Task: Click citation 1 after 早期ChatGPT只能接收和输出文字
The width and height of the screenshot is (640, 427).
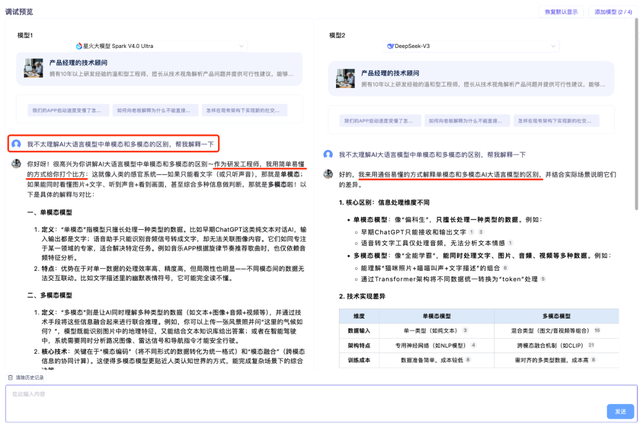Action: pos(471,232)
